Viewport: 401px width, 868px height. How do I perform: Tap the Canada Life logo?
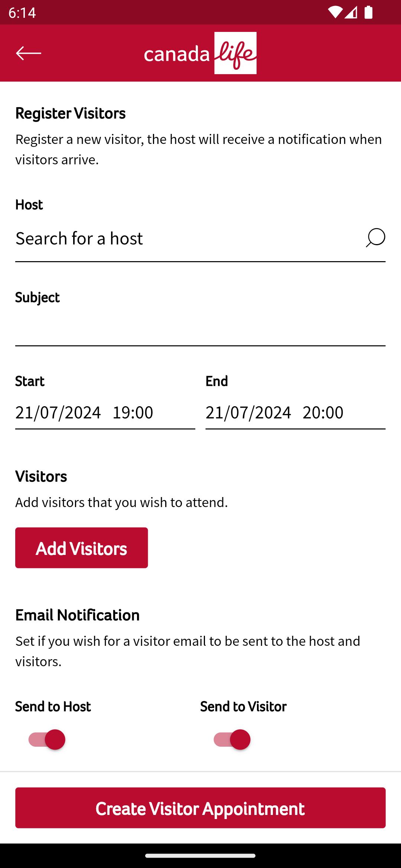[200, 53]
